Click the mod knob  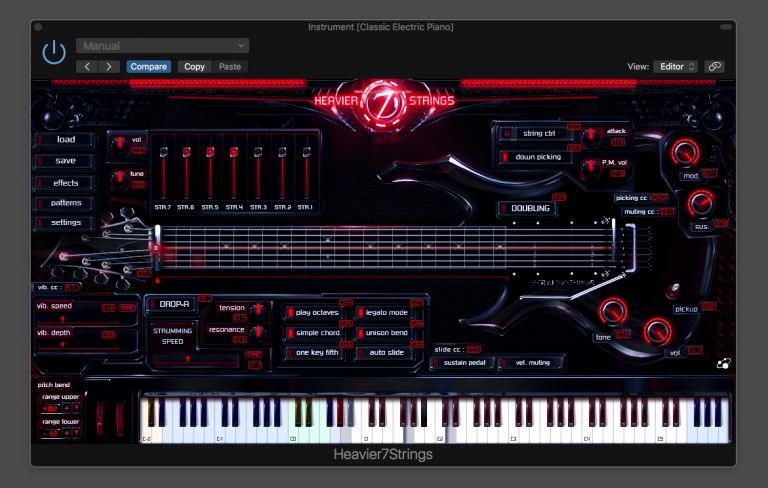(x=686, y=152)
